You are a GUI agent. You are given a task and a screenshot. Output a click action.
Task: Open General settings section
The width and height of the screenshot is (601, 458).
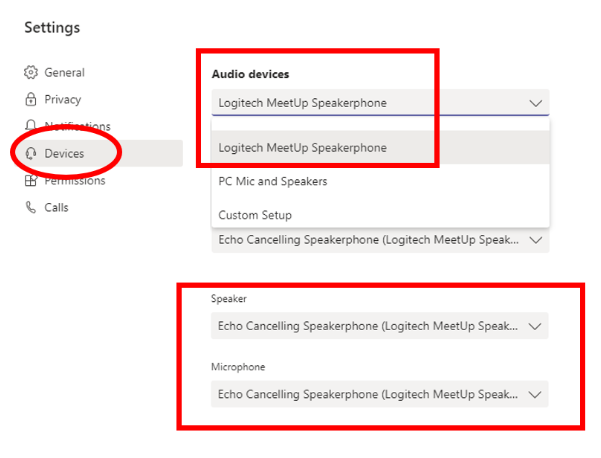click(x=64, y=72)
